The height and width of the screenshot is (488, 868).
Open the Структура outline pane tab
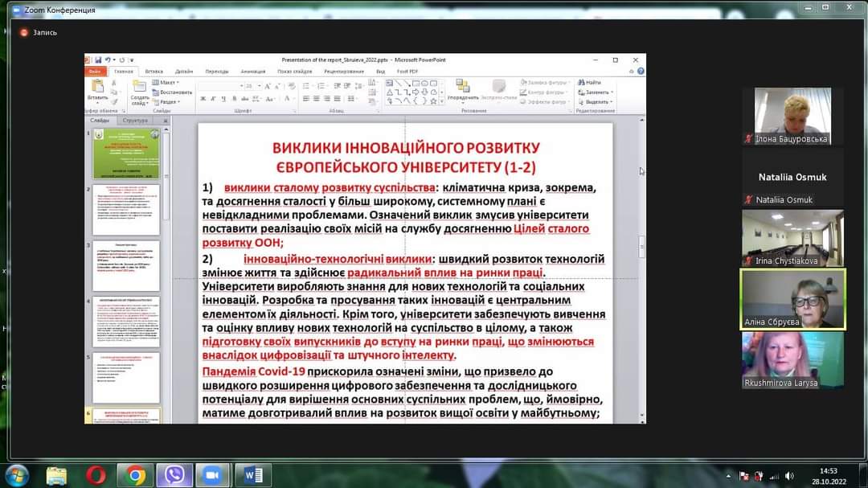[135, 121]
